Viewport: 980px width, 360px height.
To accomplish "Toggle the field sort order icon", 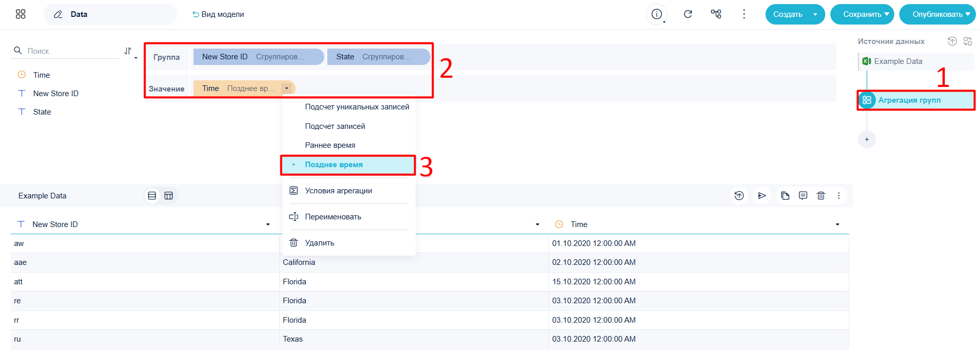I will (x=129, y=51).
